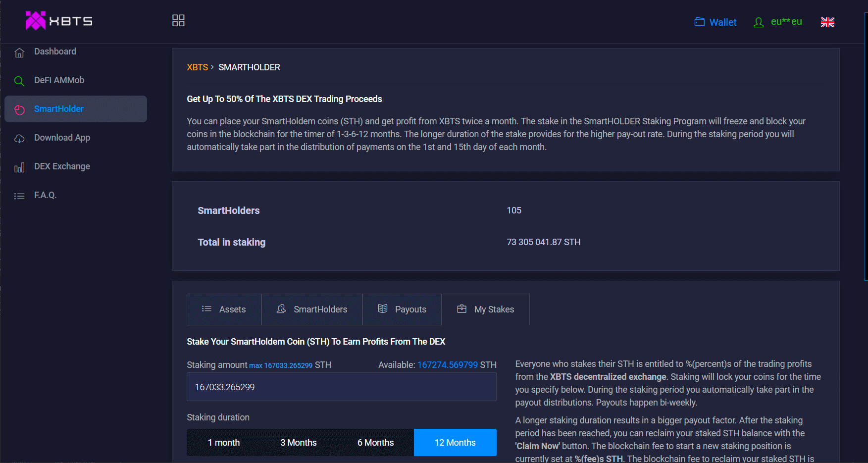868x463 pixels.
Task: Click the SmartHolders stats label
Action: (x=229, y=210)
